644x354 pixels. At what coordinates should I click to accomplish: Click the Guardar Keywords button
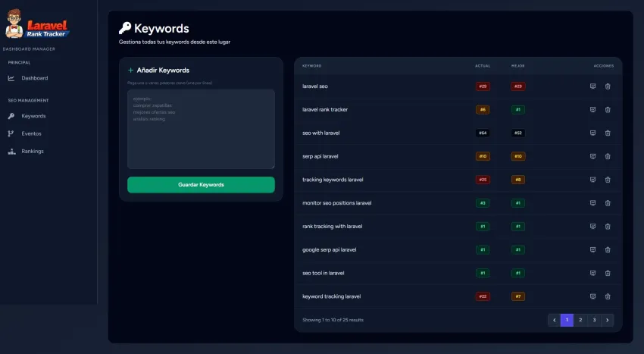201,185
